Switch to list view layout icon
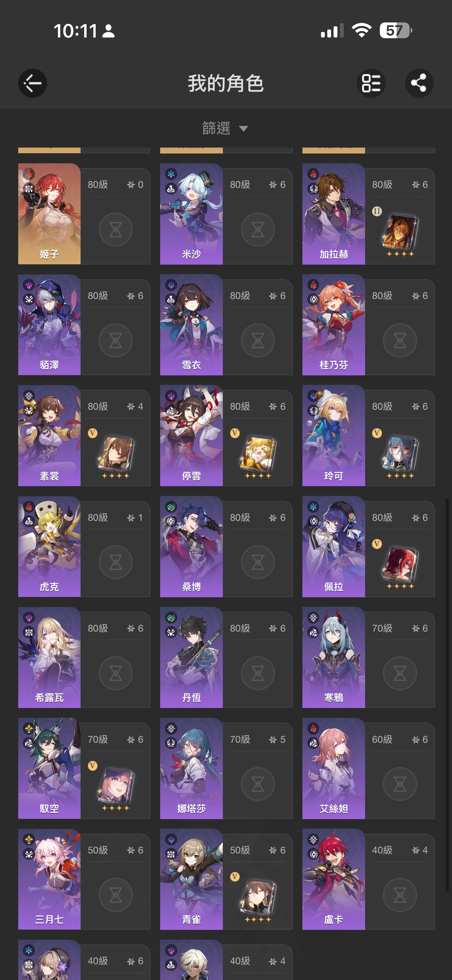The width and height of the screenshot is (452, 980). pyautogui.click(x=371, y=83)
